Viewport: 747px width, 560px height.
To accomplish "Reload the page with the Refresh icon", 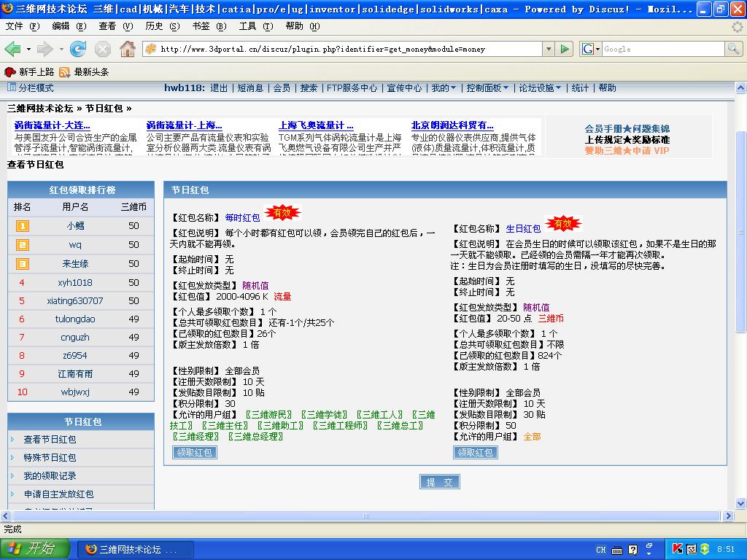I will [x=78, y=49].
